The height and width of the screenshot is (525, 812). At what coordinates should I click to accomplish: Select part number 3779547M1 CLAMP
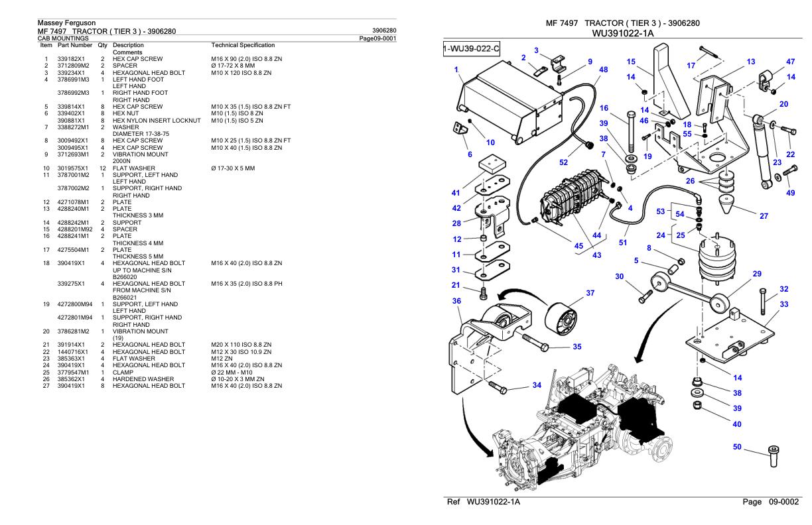click(74, 374)
